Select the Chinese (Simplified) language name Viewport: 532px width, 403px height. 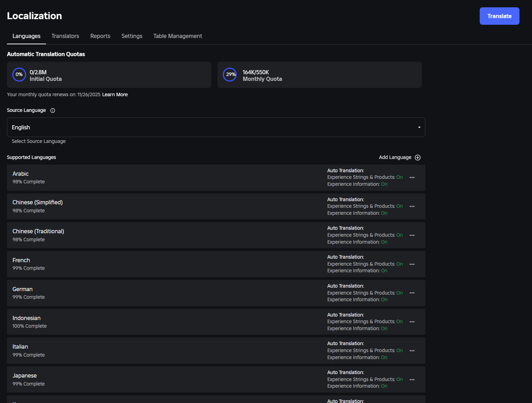tap(38, 203)
